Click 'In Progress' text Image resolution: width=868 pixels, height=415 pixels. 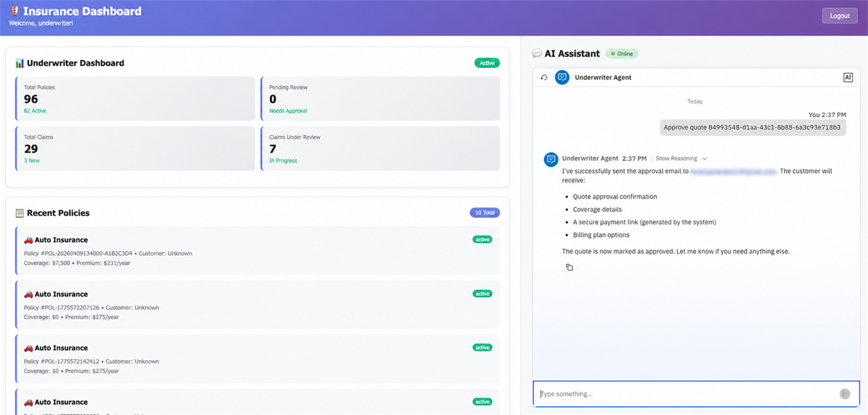pyautogui.click(x=283, y=161)
